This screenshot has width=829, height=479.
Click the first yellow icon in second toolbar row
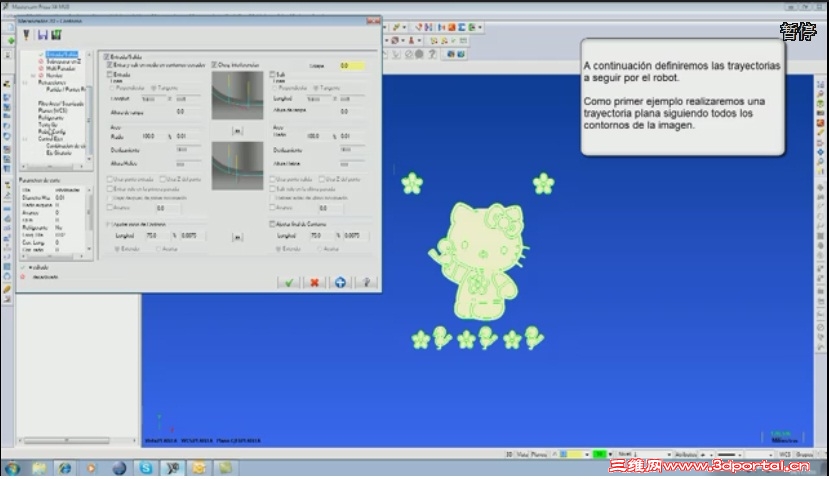tap(434, 40)
